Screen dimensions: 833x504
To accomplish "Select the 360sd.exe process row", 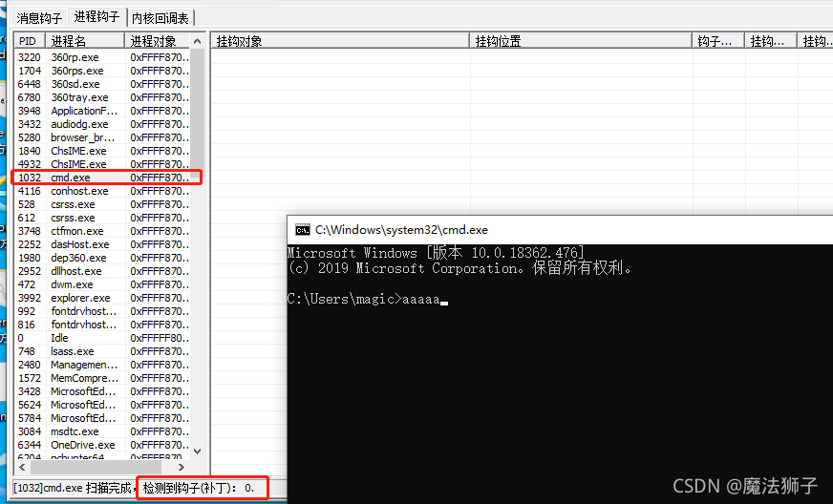I will click(102, 84).
